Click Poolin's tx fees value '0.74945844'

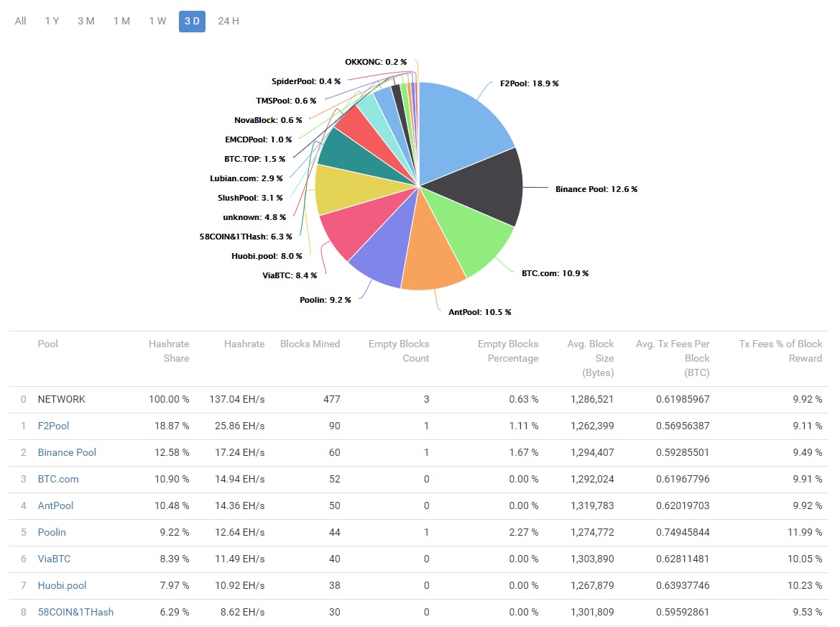(x=683, y=533)
